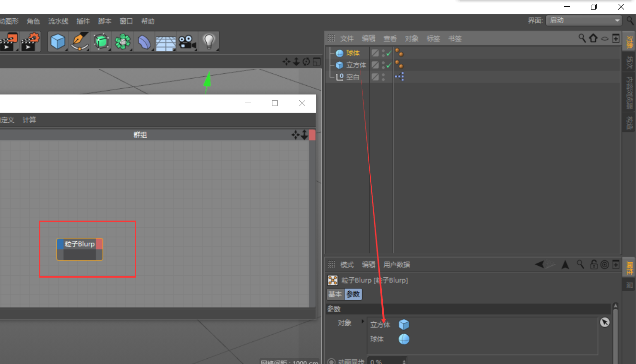Click viewport zoom camera icon

click(x=296, y=61)
